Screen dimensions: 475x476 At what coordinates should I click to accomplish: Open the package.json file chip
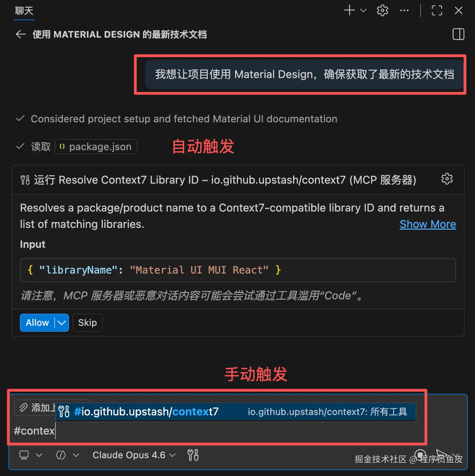point(96,147)
